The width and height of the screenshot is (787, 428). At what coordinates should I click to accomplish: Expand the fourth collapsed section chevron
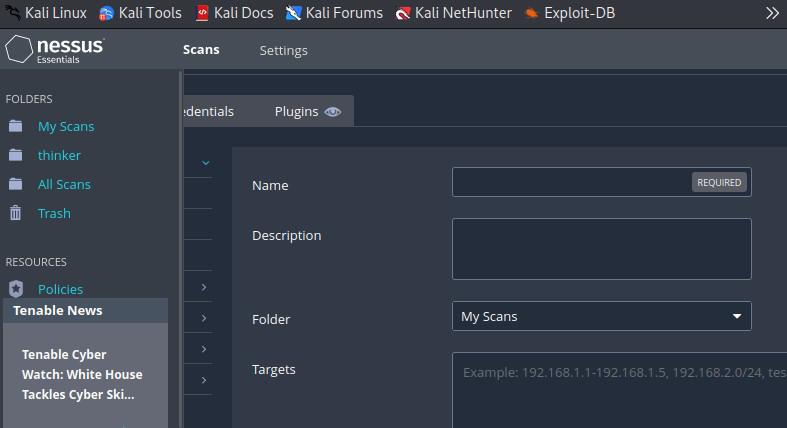[x=204, y=380]
